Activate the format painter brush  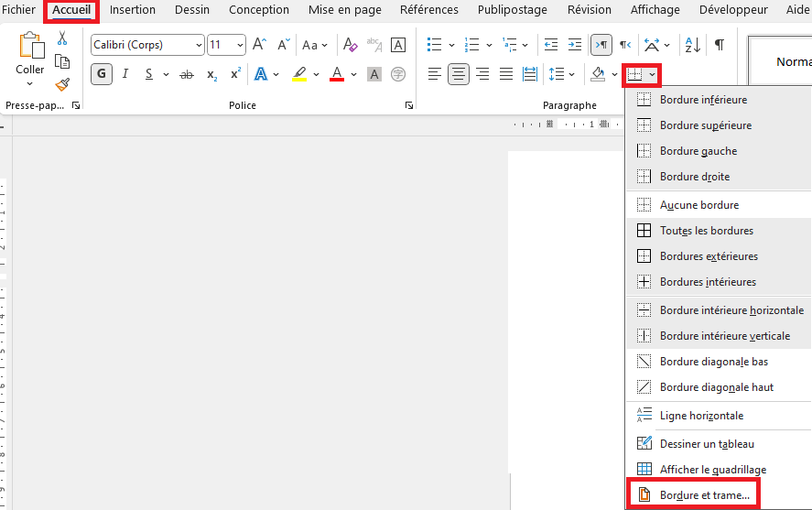point(62,84)
